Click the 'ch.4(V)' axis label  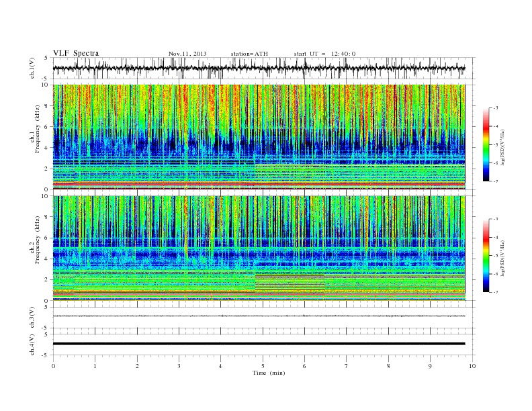coord(32,345)
